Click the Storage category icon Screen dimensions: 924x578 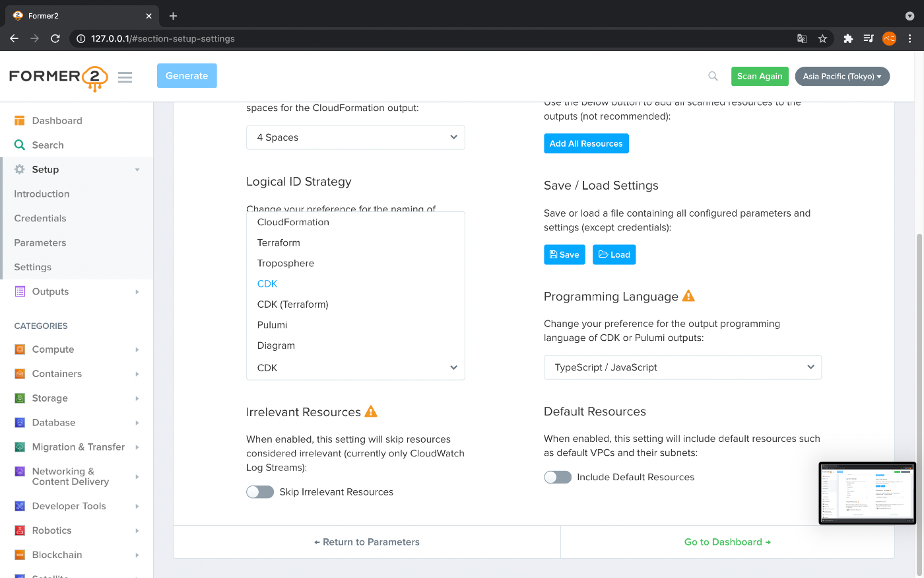(x=20, y=398)
